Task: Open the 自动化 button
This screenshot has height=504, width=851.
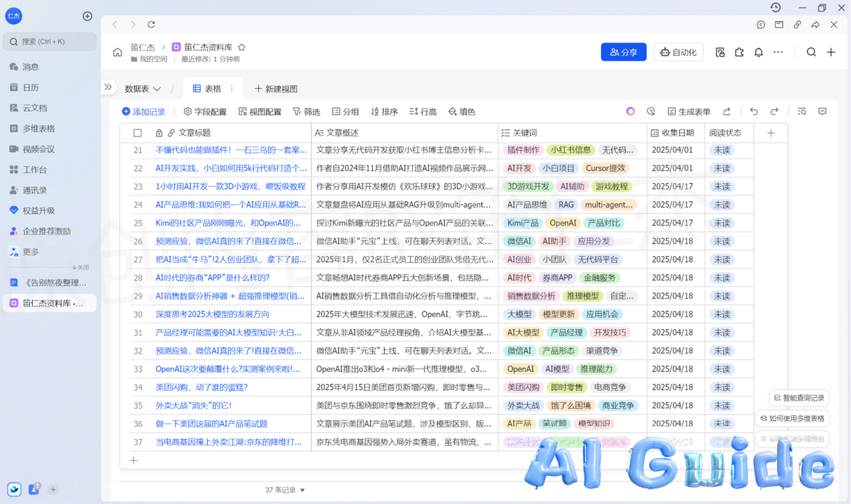Action: coord(678,52)
